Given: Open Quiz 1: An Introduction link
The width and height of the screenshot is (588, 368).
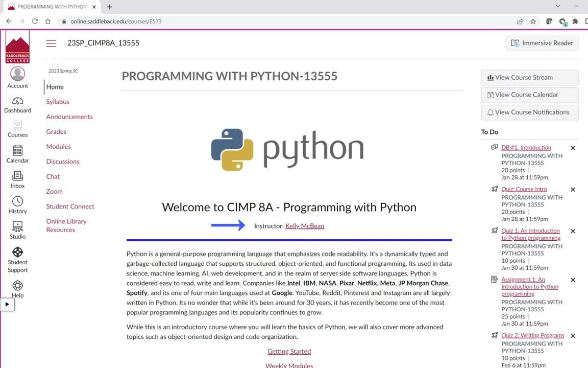Looking at the screenshot, I should pyautogui.click(x=531, y=234).
